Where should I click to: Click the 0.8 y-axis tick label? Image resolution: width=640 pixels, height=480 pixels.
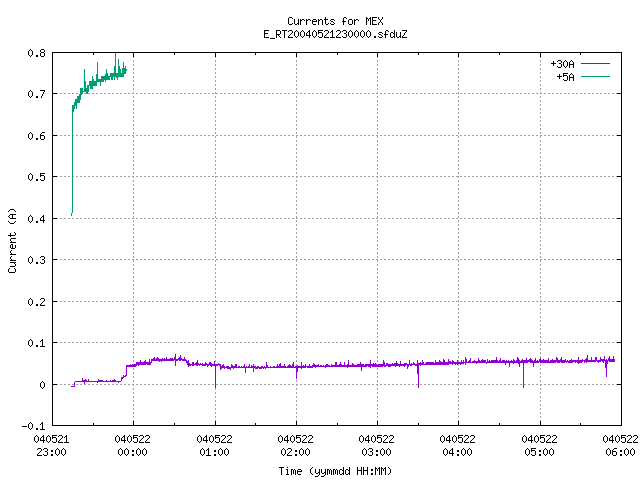coord(36,53)
